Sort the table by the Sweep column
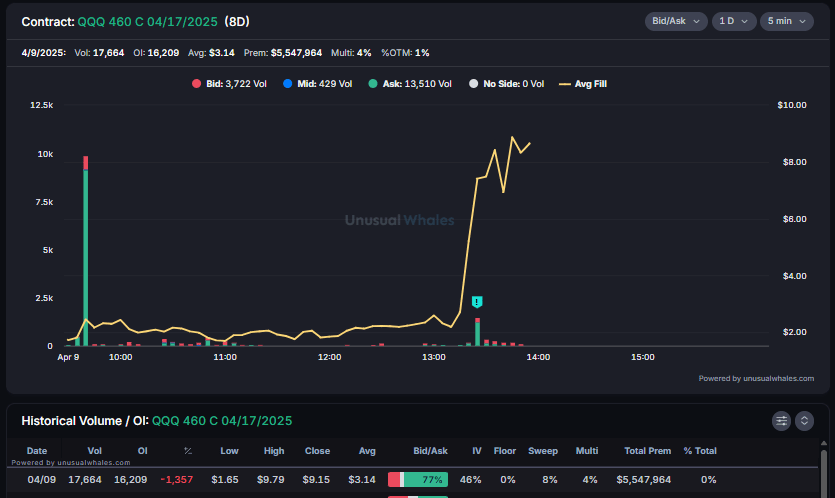The height and width of the screenshot is (498, 835). pos(543,451)
